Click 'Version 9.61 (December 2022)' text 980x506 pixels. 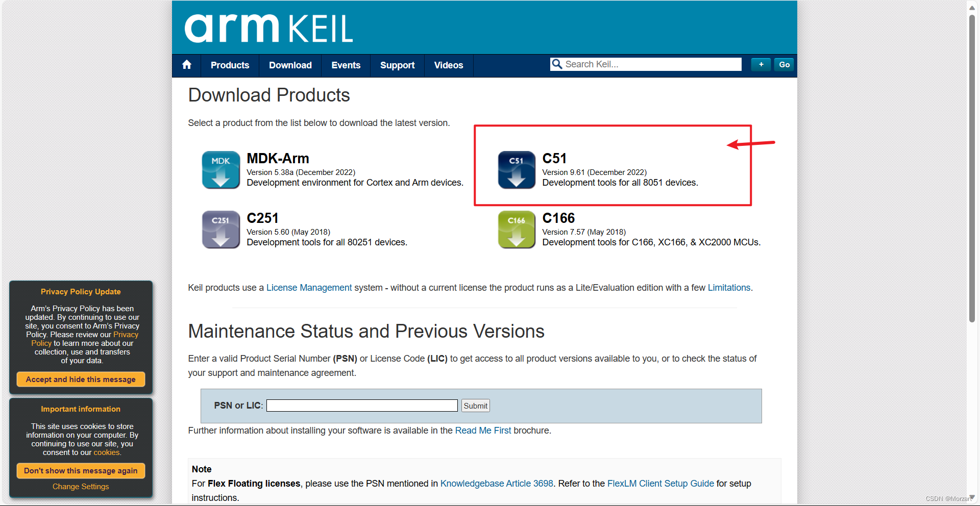click(594, 172)
